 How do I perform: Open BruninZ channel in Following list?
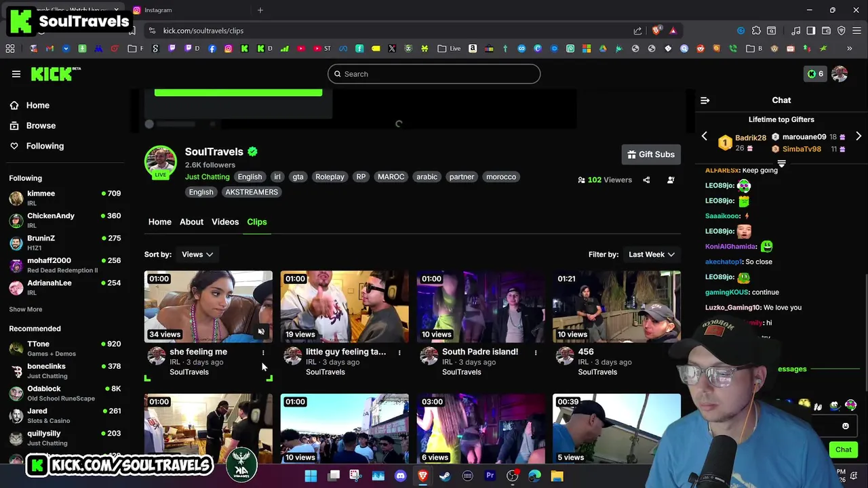click(x=64, y=243)
